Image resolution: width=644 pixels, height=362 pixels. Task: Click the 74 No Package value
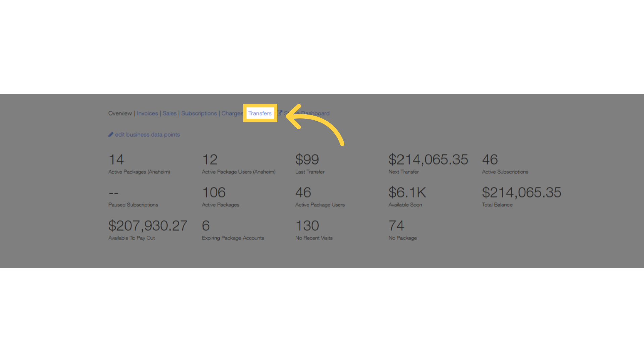pyautogui.click(x=396, y=226)
